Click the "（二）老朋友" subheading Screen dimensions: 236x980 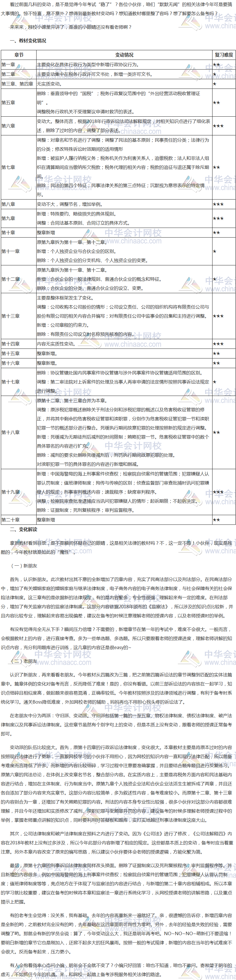pos(24,661)
